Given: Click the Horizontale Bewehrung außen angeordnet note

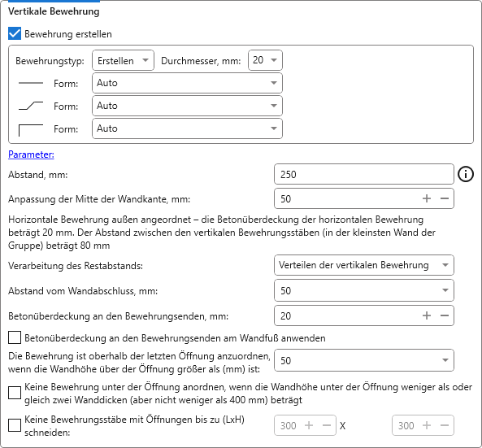Looking at the screenshot, I should 222,233.
